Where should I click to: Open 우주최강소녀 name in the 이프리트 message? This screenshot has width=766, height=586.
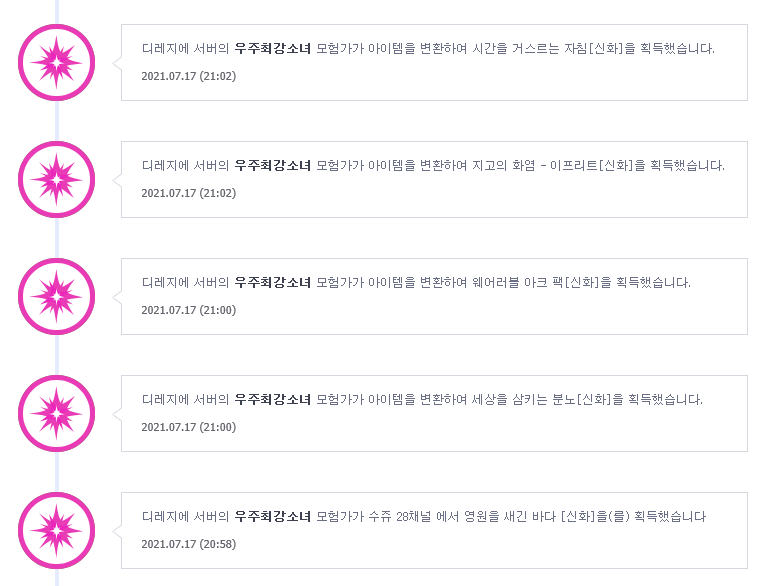click(x=273, y=166)
